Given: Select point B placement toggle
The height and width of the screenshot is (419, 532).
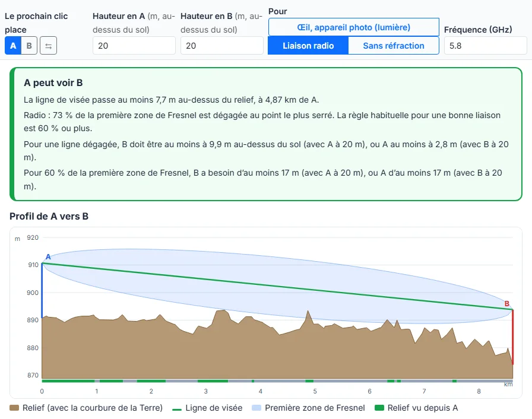Looking at the screenshot, I should coord(29,46).
